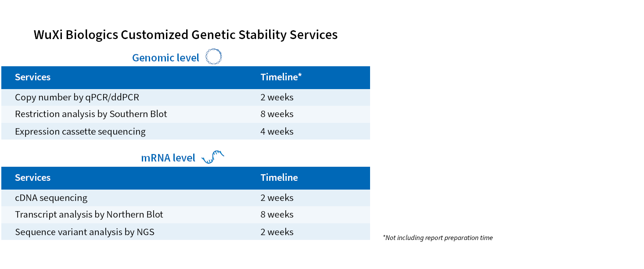Click the circular DNA genomic icon
The image size is (644, 269).
[214, 57]
